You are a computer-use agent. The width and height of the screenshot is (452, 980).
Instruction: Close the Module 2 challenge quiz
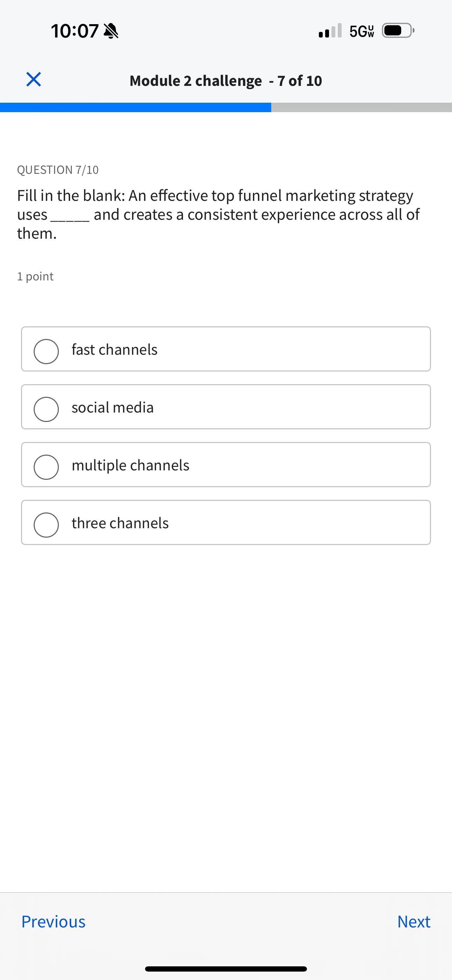(34, 80)
